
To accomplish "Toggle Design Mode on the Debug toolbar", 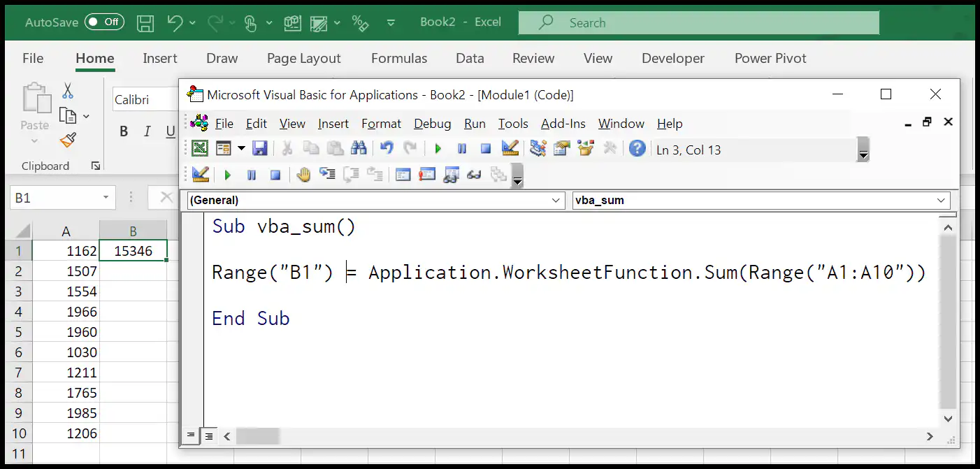I will click(201, 175).
